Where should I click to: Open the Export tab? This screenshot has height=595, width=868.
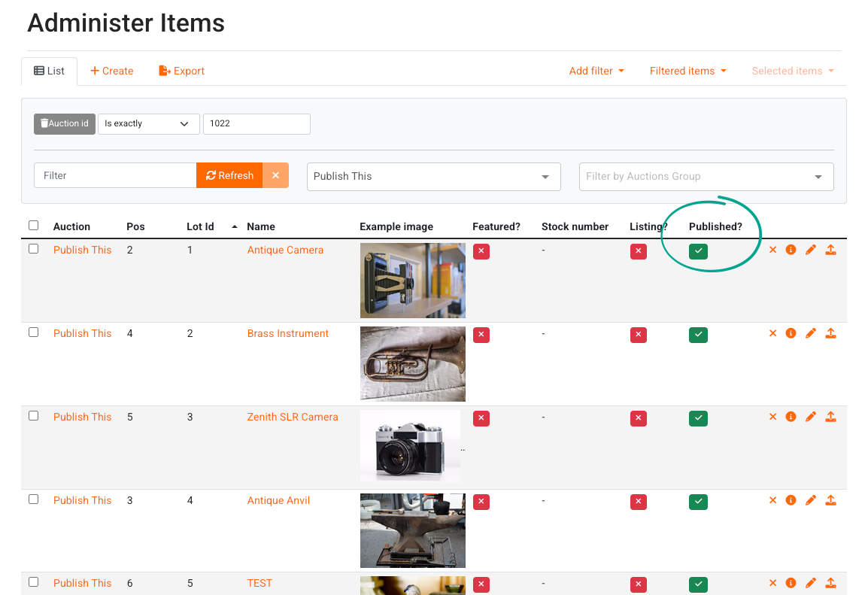181,71
